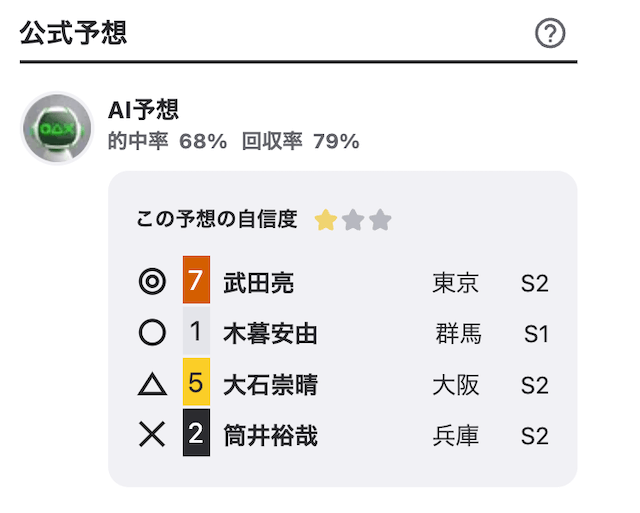Click the double circle mark icon
640x513 pixels.
(x=152, y=281)
